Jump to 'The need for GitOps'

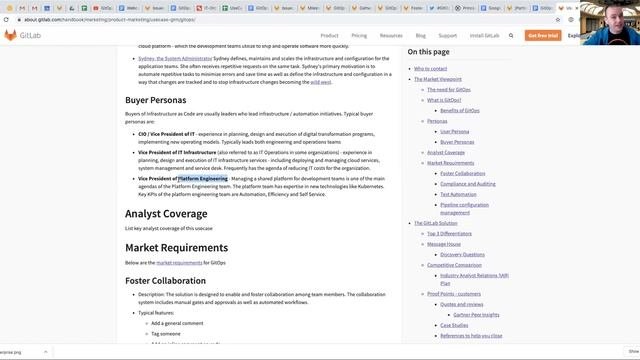(449, 89)
